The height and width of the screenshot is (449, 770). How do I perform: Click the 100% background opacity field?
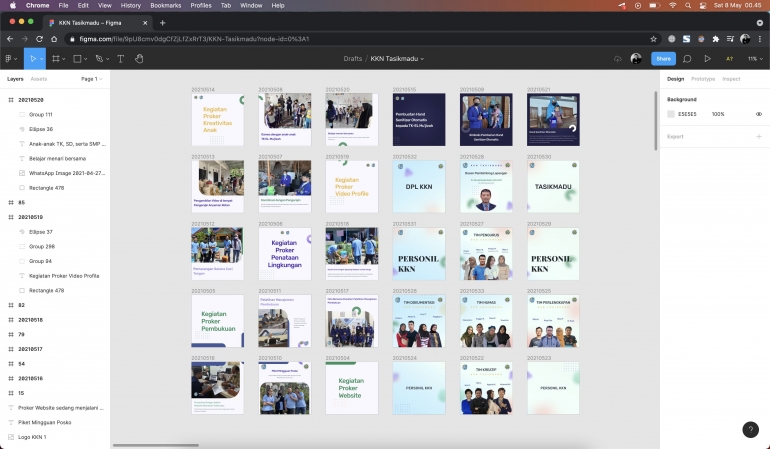click(718, 114)
